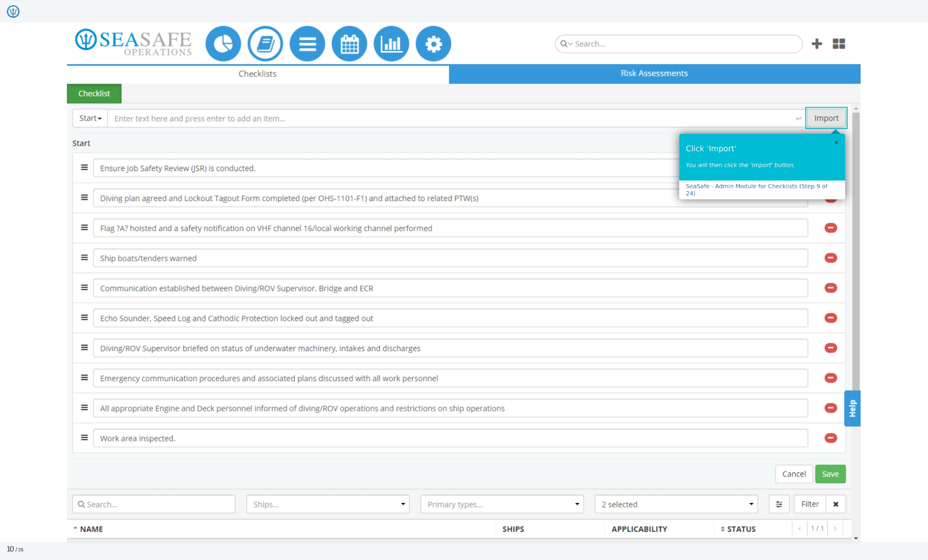Edit the 'Work area inspected.' text field
The width and height of the screenshot is (928, 560).
450,439
